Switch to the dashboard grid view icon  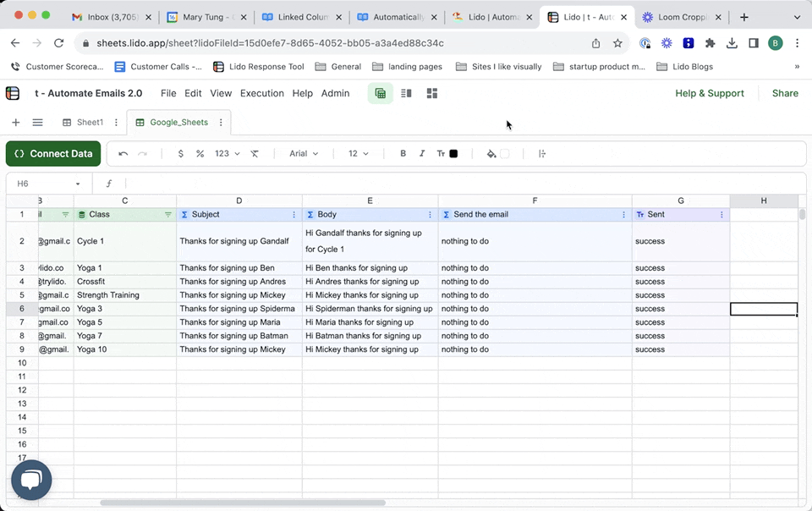pos(432,94)
